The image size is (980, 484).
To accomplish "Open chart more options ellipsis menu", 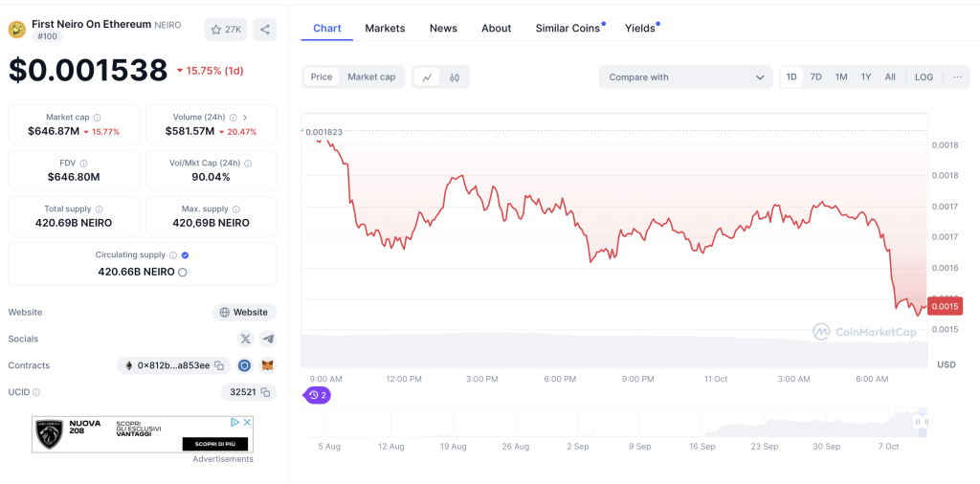I will [x=957, y=77].
